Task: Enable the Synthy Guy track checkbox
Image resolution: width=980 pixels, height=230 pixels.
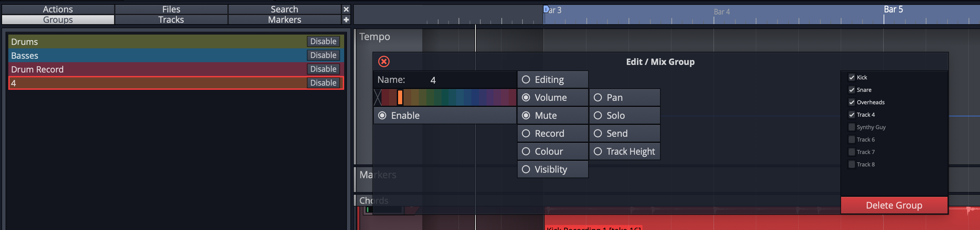Action: point(851,127)
